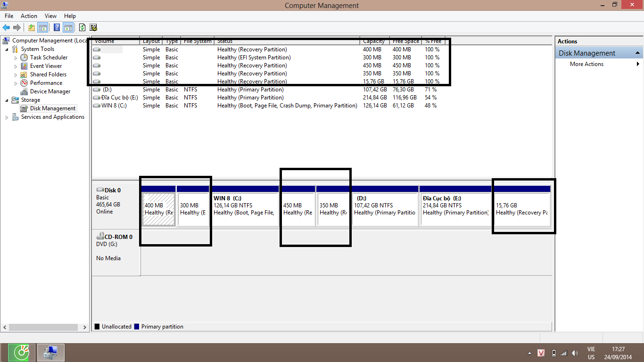Click the Disk 0 hard drive icon

(100, 190)
